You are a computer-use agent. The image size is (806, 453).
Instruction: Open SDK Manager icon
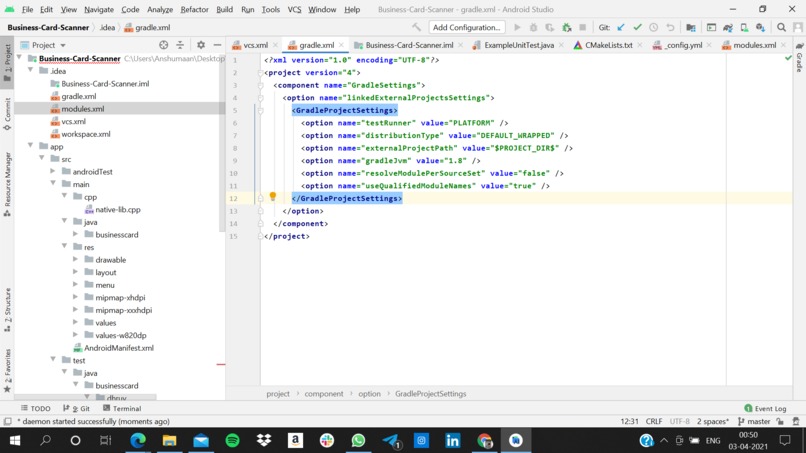tap(760, 27)
